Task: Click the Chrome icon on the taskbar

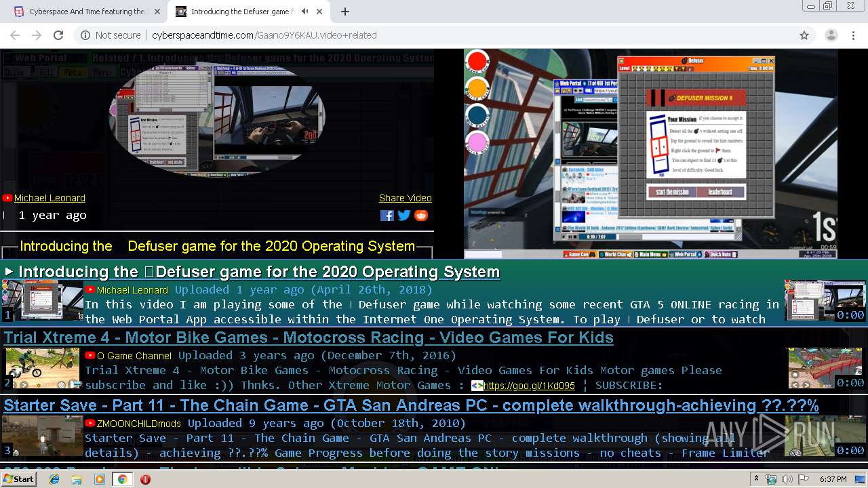Action: coord(122,479)
